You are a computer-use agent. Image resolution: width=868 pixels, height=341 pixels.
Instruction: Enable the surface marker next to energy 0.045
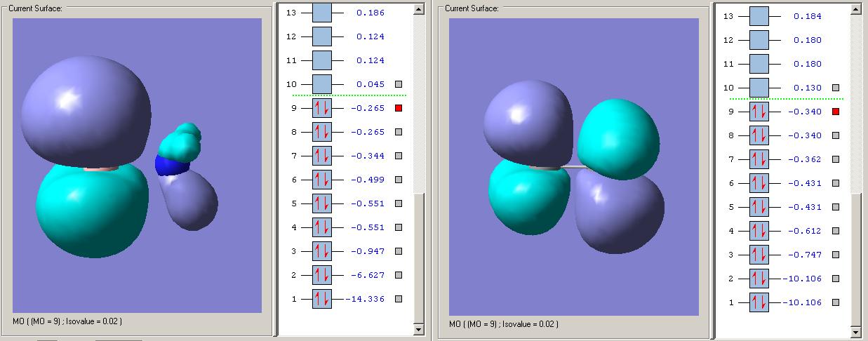399,84
